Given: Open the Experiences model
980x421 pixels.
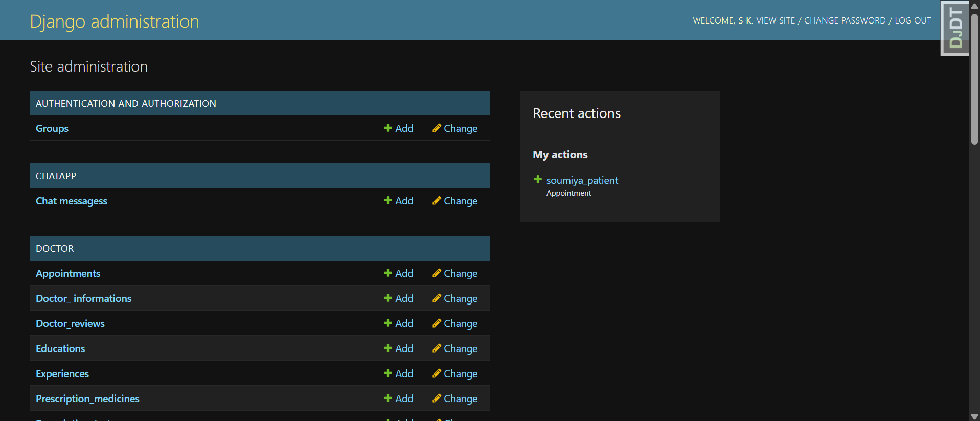Looking at the screenshot, I should click(62, 373).
